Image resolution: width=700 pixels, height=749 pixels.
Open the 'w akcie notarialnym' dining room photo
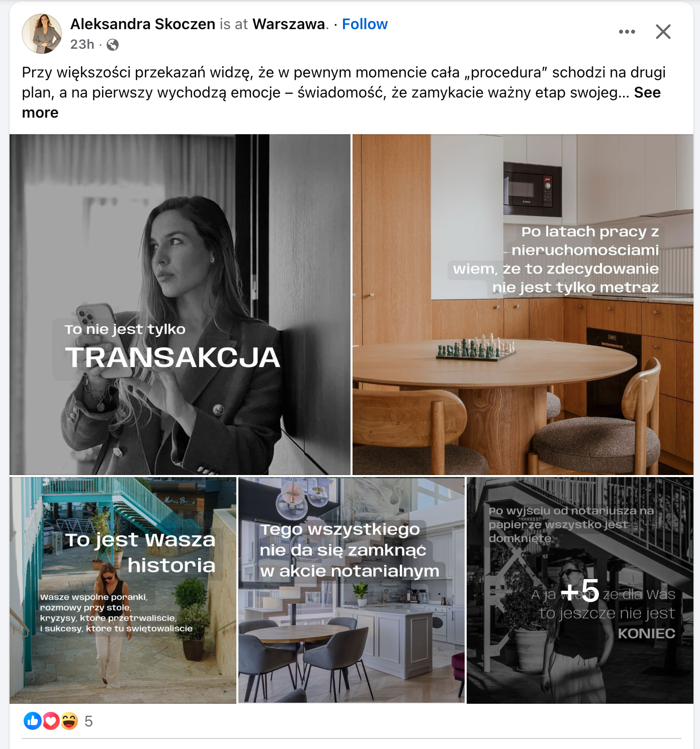pyautogui.click(x=352, y=590)
